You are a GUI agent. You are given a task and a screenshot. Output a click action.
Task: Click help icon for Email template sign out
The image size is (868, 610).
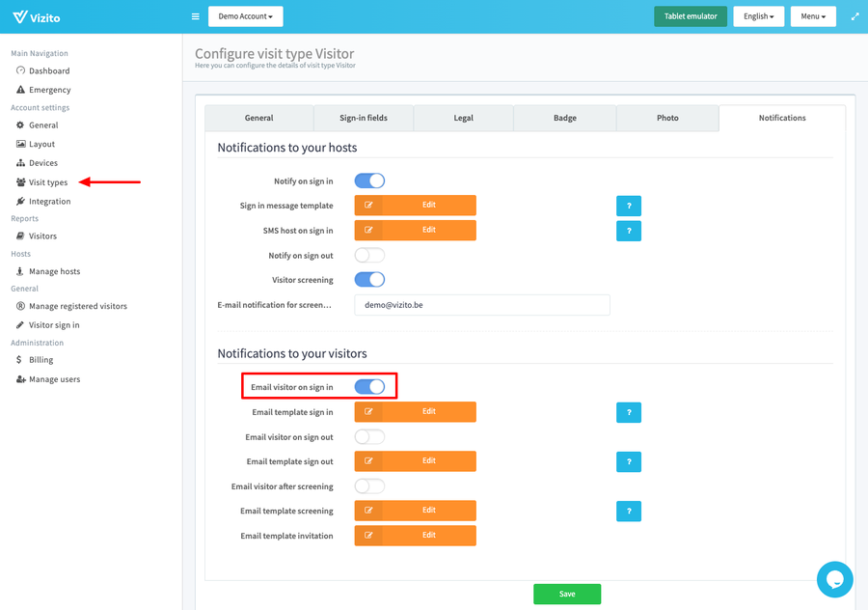click(x=629, y=462)
